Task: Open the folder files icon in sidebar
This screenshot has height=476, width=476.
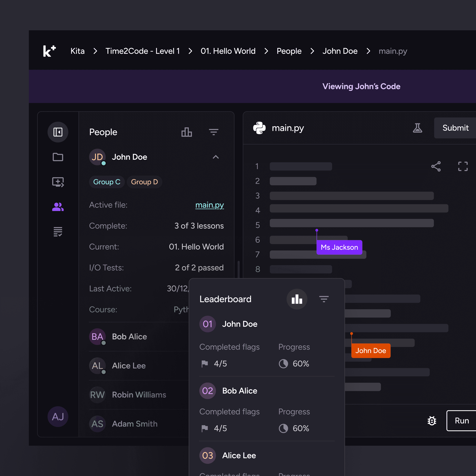Action: coord(58,157)
